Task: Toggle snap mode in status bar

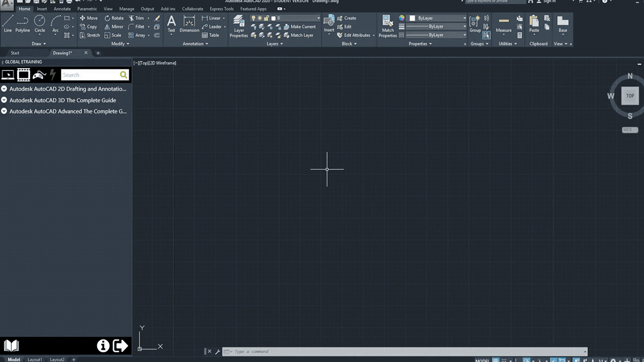Action: click(x=504, y=360)
